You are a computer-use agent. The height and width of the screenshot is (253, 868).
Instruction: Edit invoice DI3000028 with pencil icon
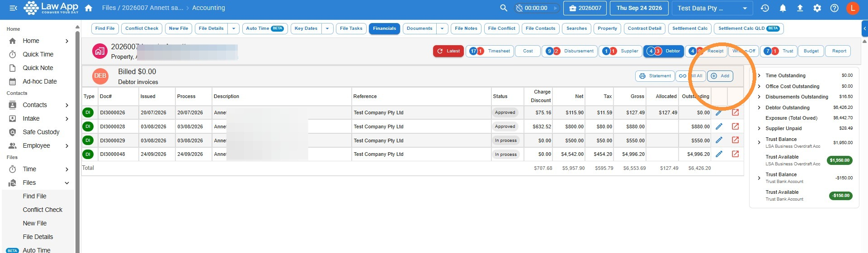tap(719, 126)
